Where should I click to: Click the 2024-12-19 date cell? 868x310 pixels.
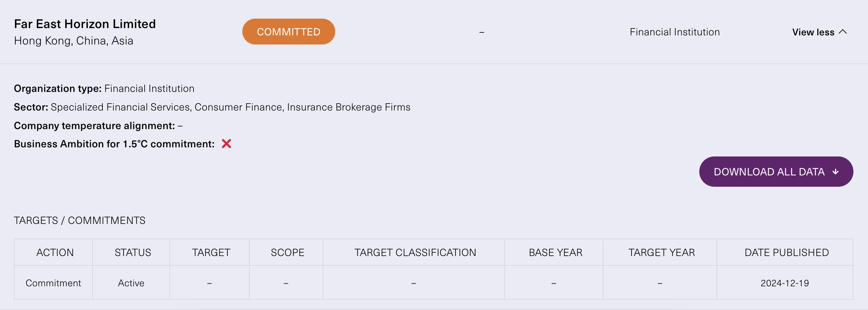pos(785,283)
